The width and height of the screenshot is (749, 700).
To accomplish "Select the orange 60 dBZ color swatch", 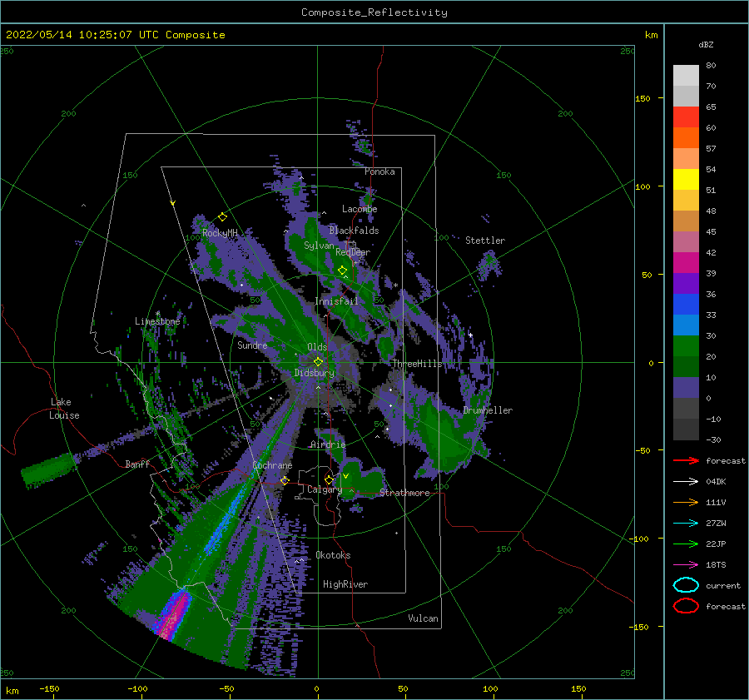I will pyautogui.click(x=686, y=137).
